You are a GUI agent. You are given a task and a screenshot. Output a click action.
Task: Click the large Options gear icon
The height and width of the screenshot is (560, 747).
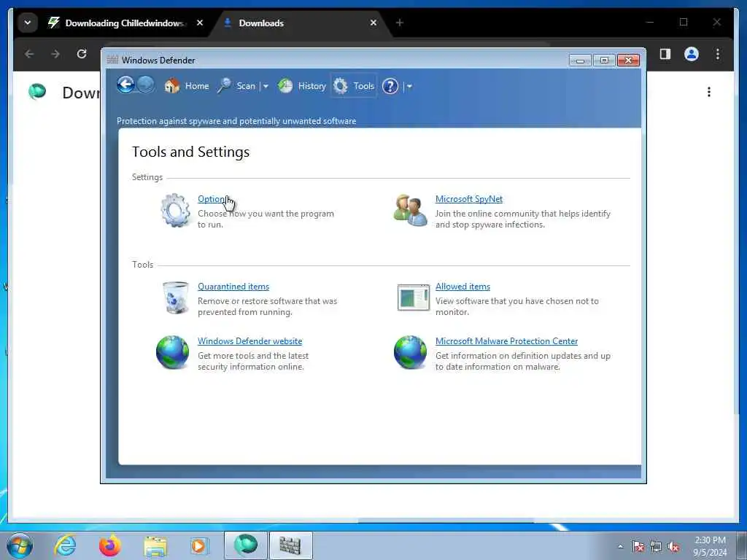click(x=175, y=209)
